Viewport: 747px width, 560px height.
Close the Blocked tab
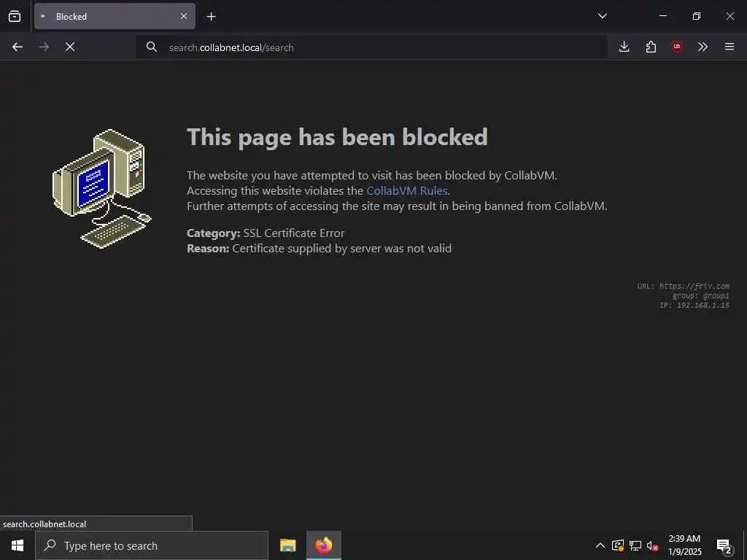pos(183,16)
